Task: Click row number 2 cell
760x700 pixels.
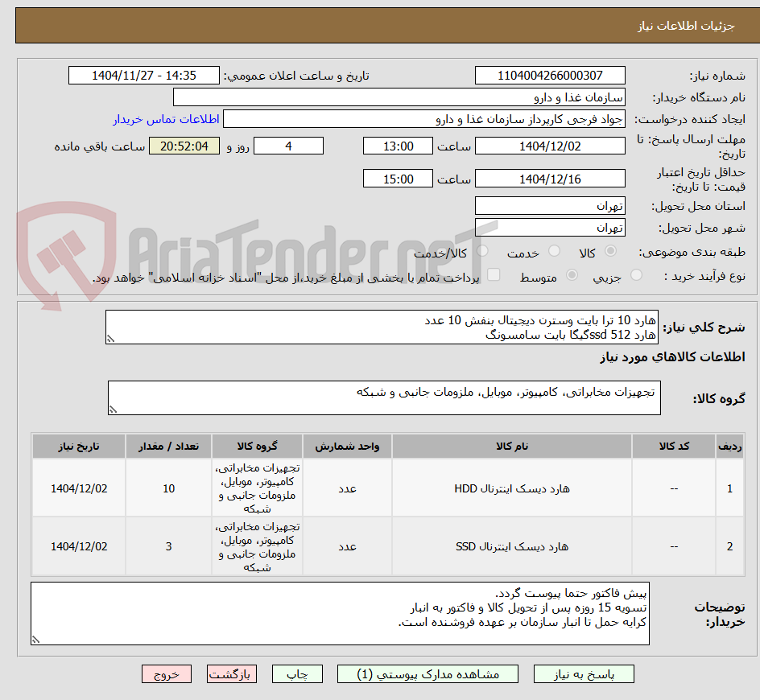Action: 729,546
